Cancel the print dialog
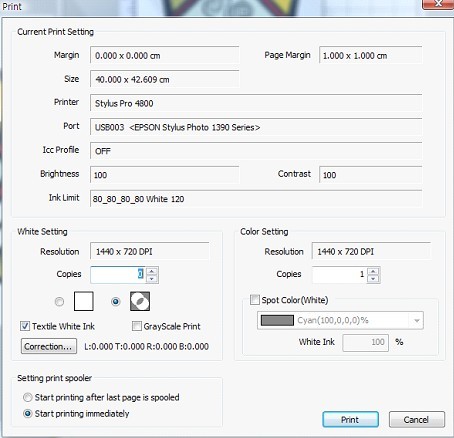The height and width of the screenshot is (438, 454). (417, 419)
